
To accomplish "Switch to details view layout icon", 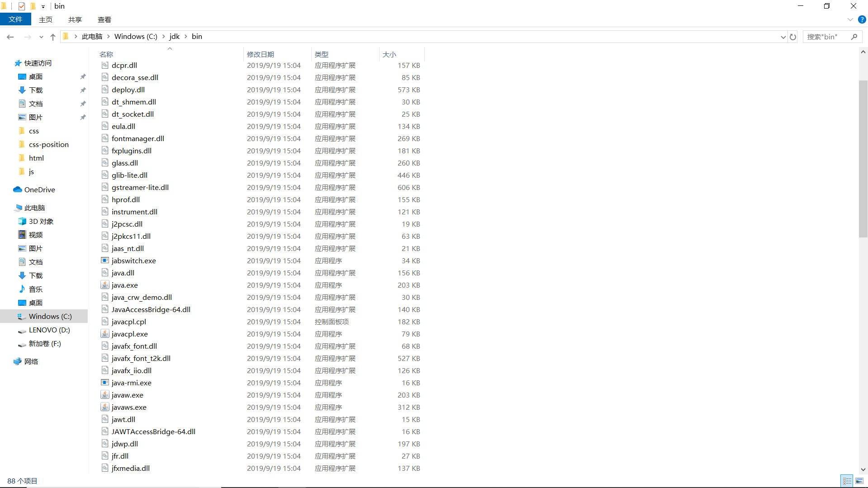I will click(847, 481).
